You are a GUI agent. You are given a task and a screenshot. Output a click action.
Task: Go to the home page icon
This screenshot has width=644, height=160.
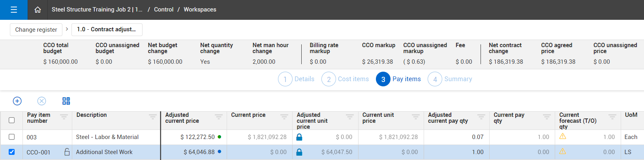tap(38, 10)
